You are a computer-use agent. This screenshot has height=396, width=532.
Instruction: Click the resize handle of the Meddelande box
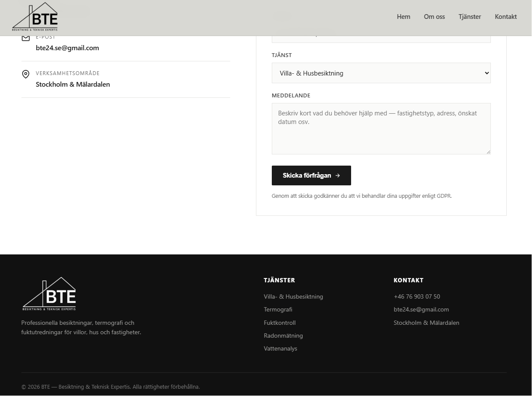(488, 152)
